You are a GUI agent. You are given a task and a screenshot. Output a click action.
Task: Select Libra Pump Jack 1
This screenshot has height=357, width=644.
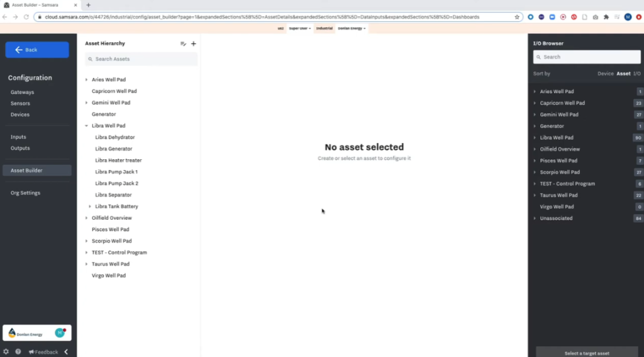click(x=116, y=171)
